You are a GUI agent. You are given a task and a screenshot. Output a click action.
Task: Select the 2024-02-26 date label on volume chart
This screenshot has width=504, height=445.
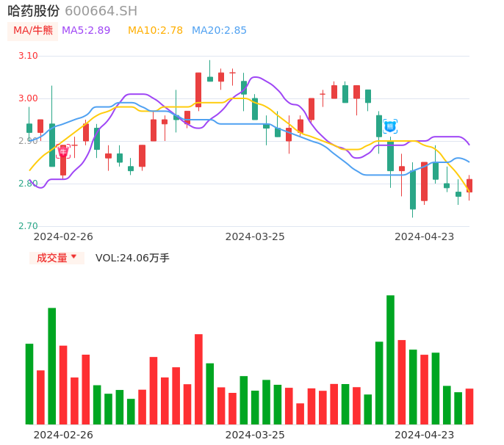click(63, 434)
